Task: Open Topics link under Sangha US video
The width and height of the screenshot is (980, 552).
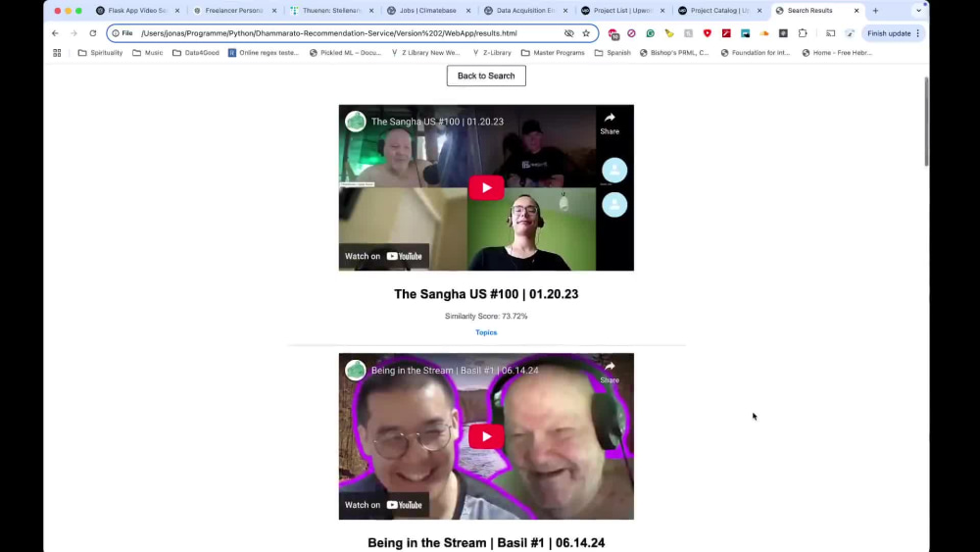Action: (x=486, y=332)
